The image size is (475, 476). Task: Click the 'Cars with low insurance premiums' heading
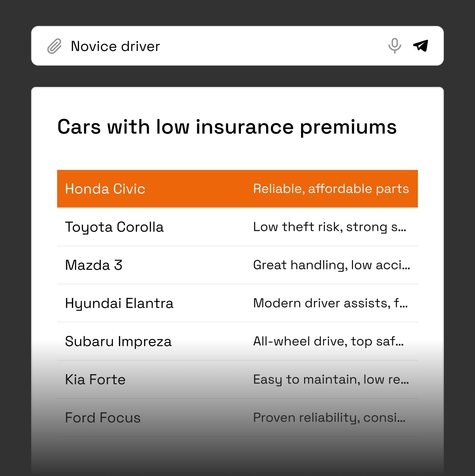(x=227, y=127)
